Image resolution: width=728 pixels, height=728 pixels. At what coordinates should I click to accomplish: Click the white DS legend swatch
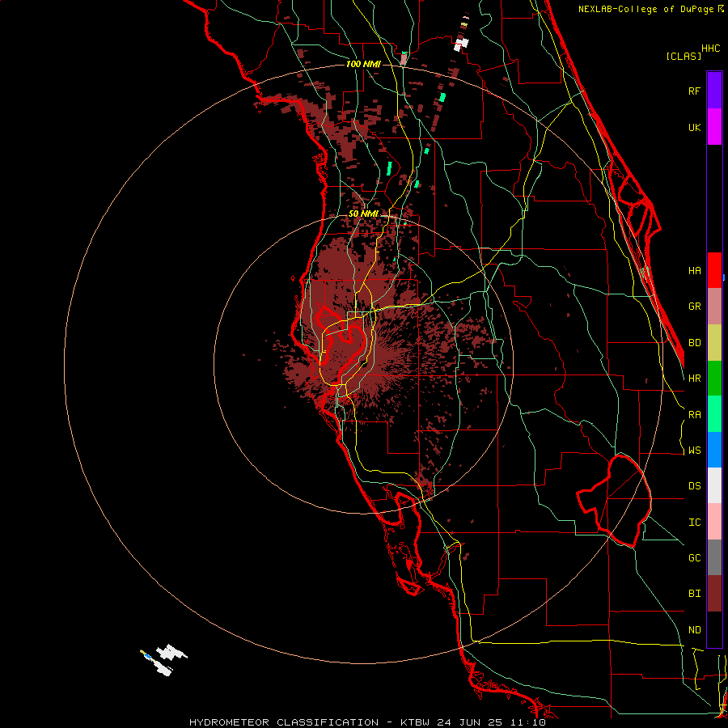[x=714, y=485]
